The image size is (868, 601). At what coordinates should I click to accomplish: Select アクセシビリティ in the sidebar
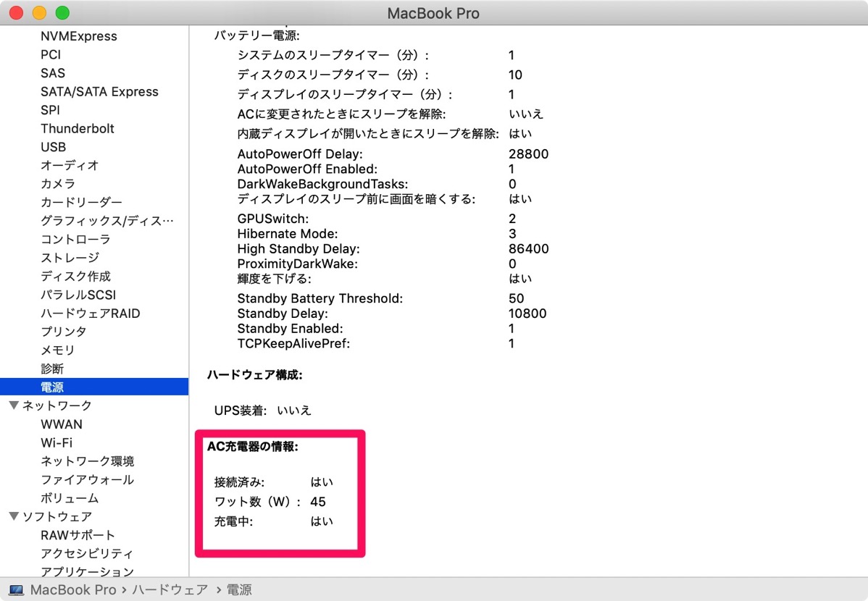pos(87,553)
